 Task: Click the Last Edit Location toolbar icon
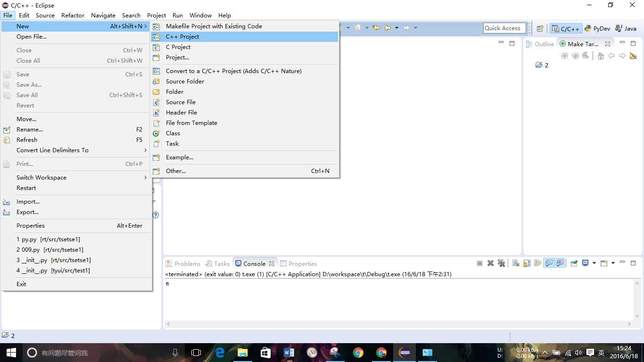376,28
